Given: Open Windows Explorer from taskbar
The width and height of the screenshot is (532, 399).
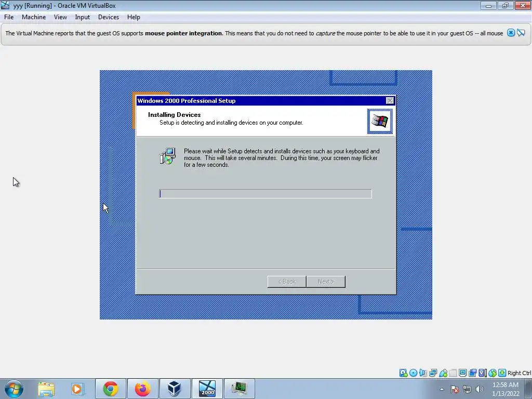Looking at the screenshot, I should [x=46, y=389].
